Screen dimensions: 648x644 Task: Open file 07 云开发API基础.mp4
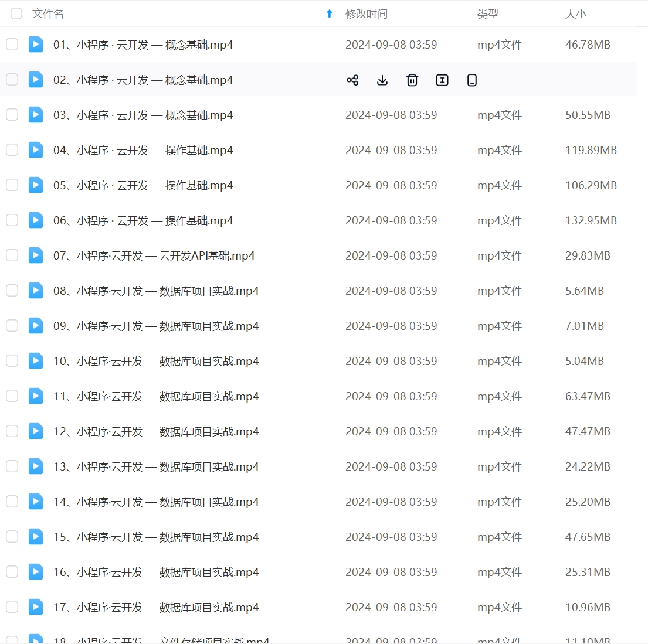154,255
